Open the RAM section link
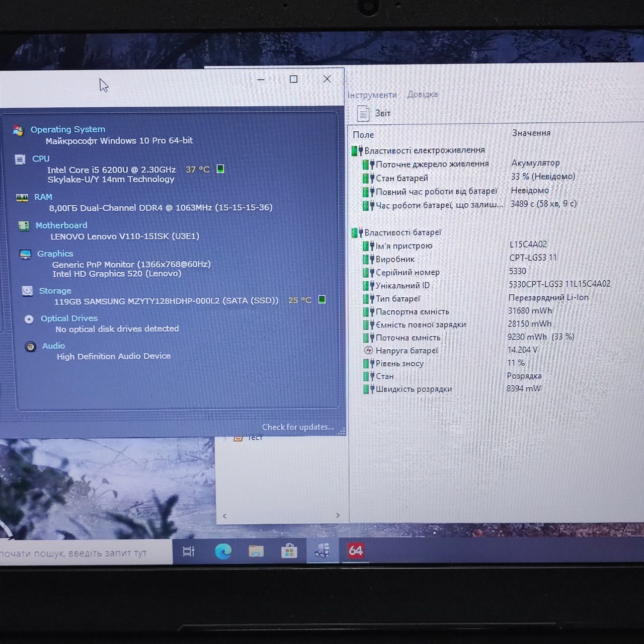Image resolution: width=644 pixels, height=644 pixels. coord(43,197)
